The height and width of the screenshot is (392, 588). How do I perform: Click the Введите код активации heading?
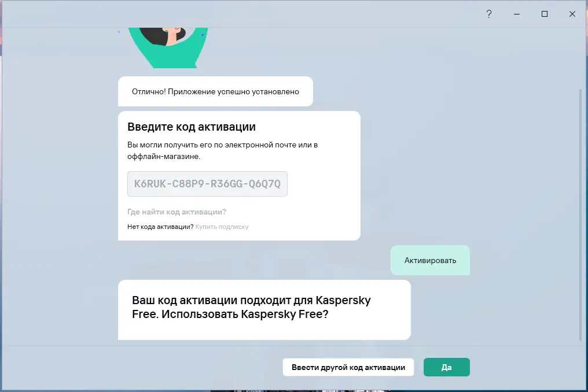coord(192,127)
